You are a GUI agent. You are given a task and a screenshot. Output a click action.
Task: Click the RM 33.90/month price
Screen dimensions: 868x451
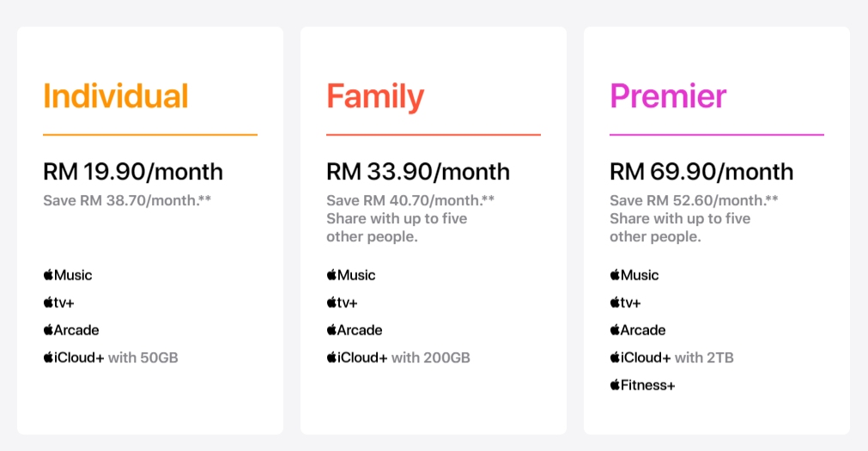[x=418, y=171]
